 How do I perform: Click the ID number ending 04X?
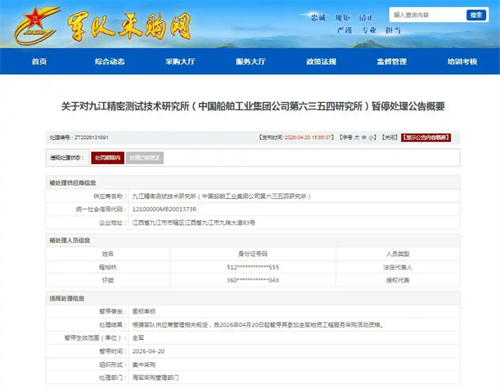(253, 280)
